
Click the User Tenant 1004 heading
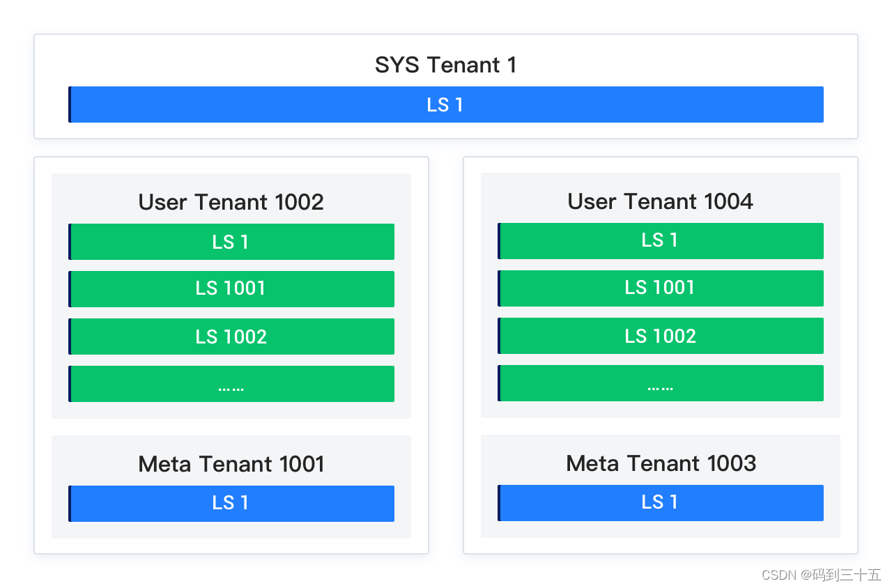tap(661, 201)
